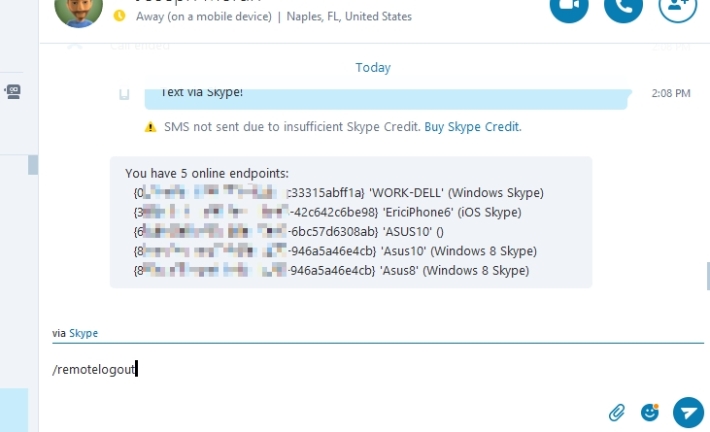Attach a file using paperclip icon
The height and width of the screenshot is (432, 710).
point(617,413)
